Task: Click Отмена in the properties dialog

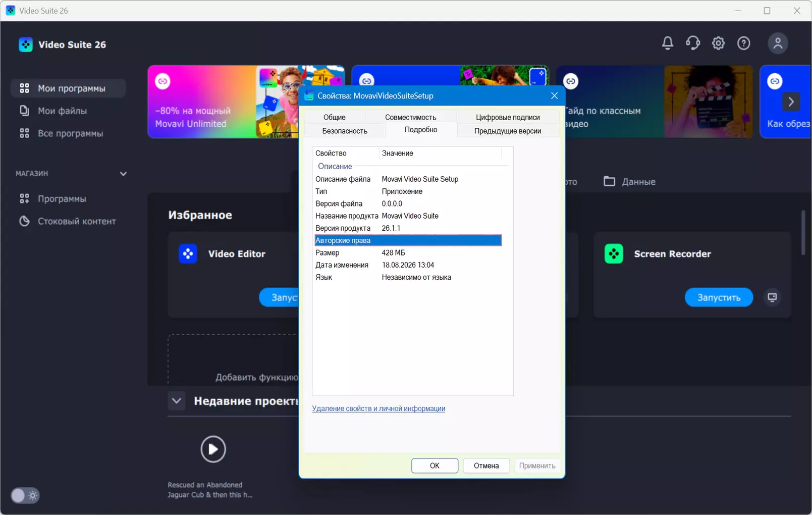Action: [x=486, y=466]
